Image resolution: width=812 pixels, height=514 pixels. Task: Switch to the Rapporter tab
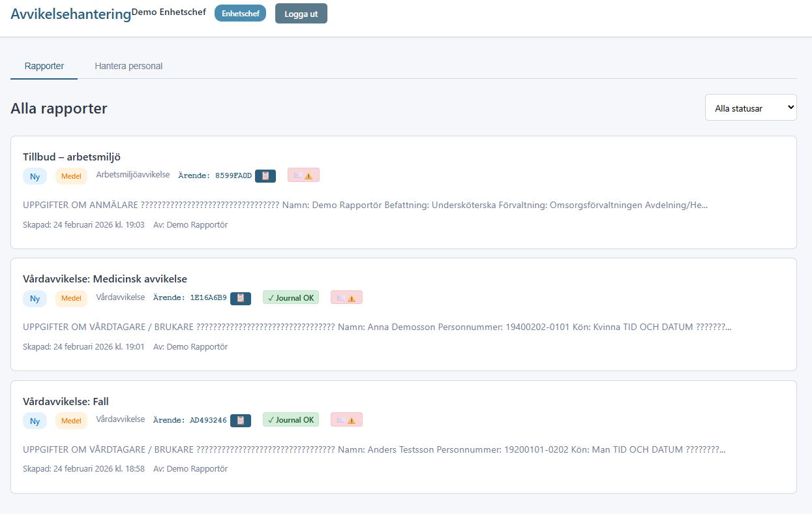44,66
